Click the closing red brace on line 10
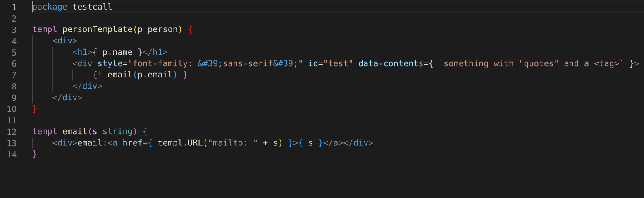Viewport: 644px width, 198px height. [35, 109]
